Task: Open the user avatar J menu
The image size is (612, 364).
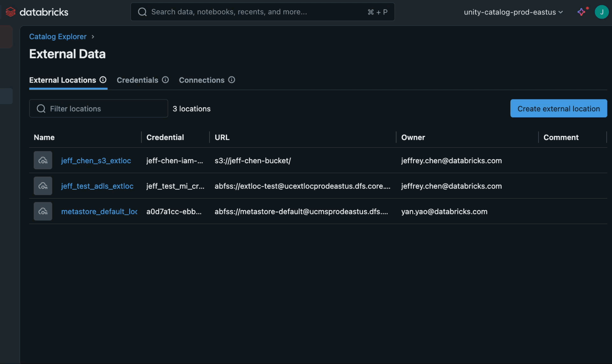Action: point(601,12)
